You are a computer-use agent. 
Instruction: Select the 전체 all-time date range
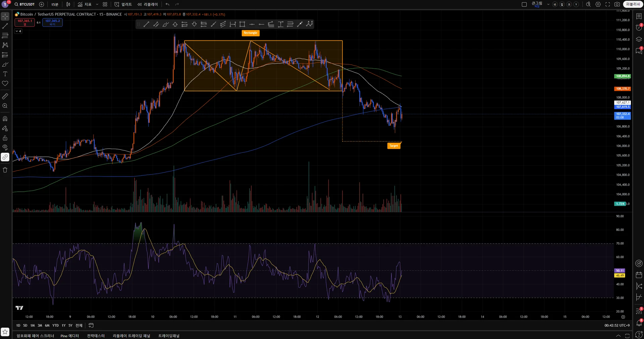tap(79, 325)
